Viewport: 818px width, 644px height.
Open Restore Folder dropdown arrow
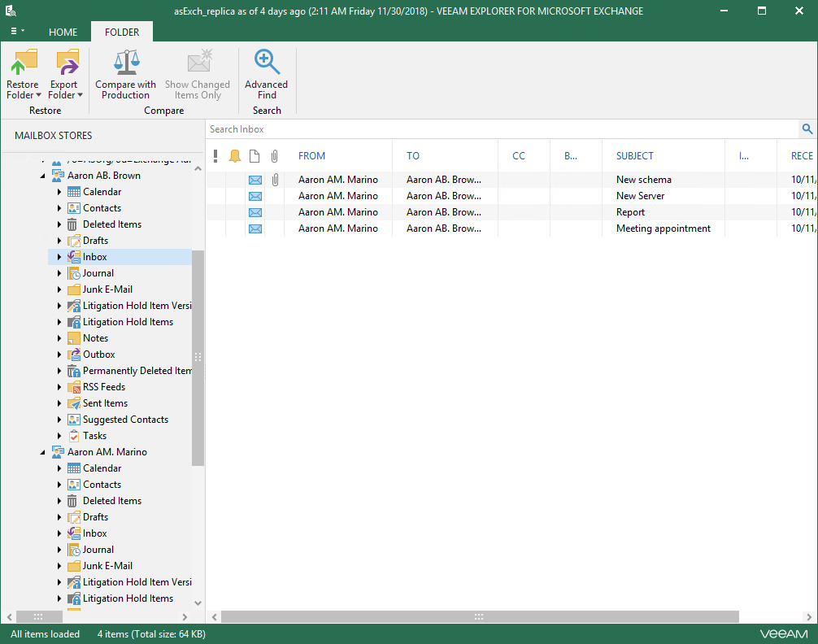[38, 95]
